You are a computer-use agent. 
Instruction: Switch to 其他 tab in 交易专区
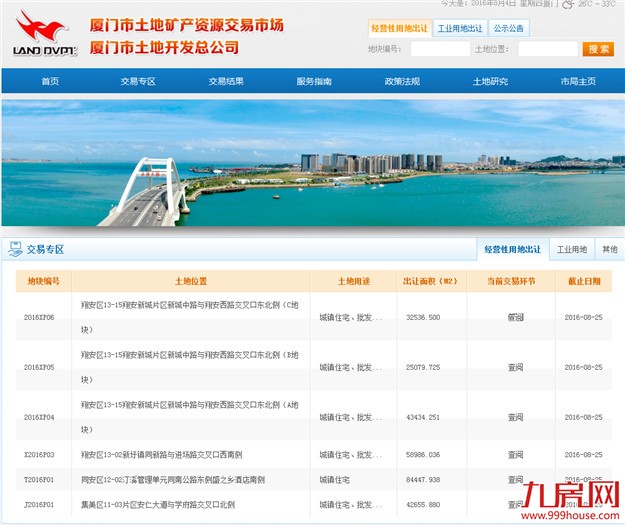(x=610, y=250)
